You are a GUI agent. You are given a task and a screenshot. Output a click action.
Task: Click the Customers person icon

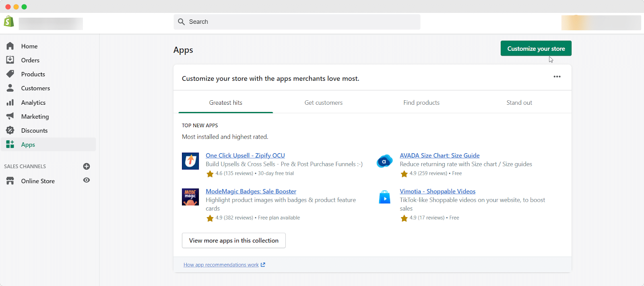[x=10, y=88]
